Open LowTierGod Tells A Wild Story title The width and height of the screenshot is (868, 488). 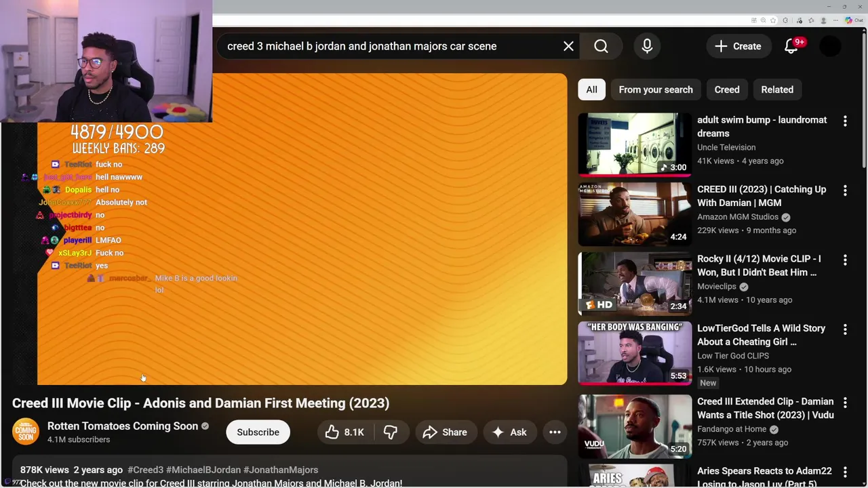tap(761, 335)
